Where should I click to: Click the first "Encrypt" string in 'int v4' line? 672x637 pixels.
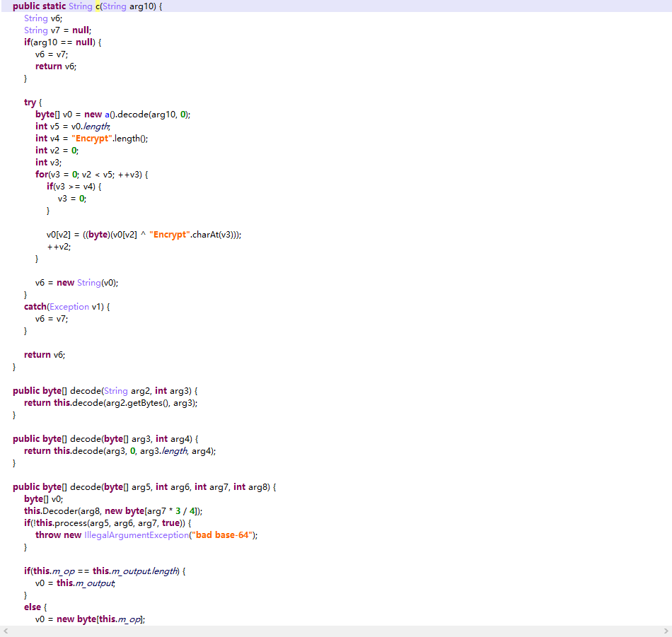pyautogui.click(x=92, y=139)
